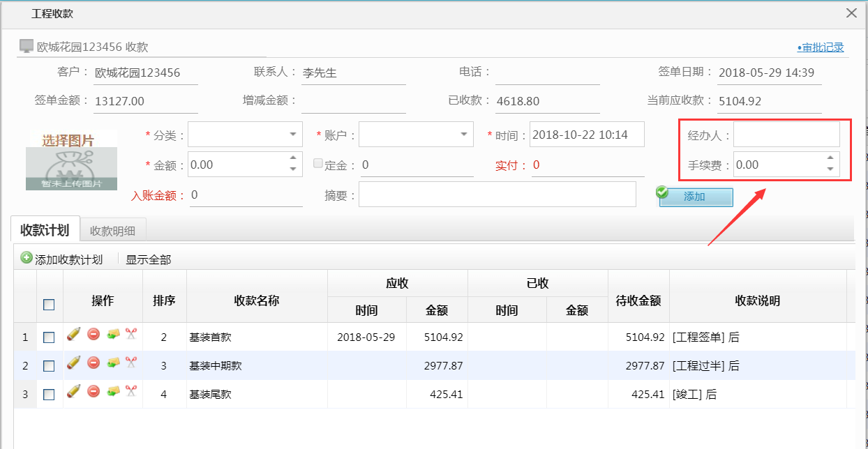Viewport: 868px width, 449px height.
Task: Click the envelope icon on the 基装尾款 row
Action: coord(113,390)
